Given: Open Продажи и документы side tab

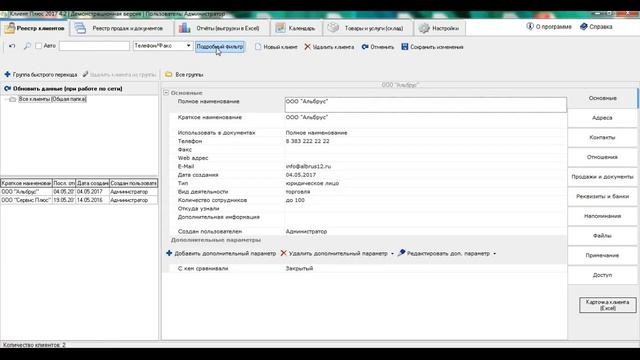Looking at the screenshot, I should pos(602,177).
